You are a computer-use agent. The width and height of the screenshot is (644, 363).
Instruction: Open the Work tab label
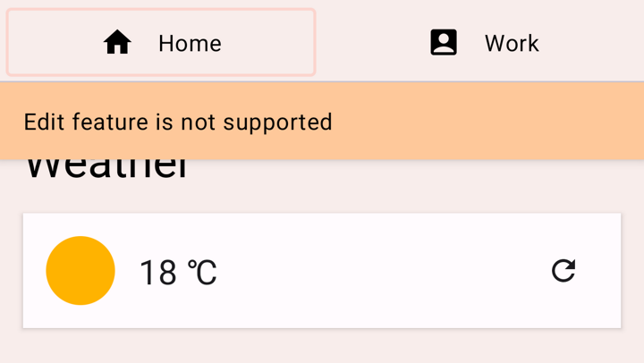pos(512,43)
